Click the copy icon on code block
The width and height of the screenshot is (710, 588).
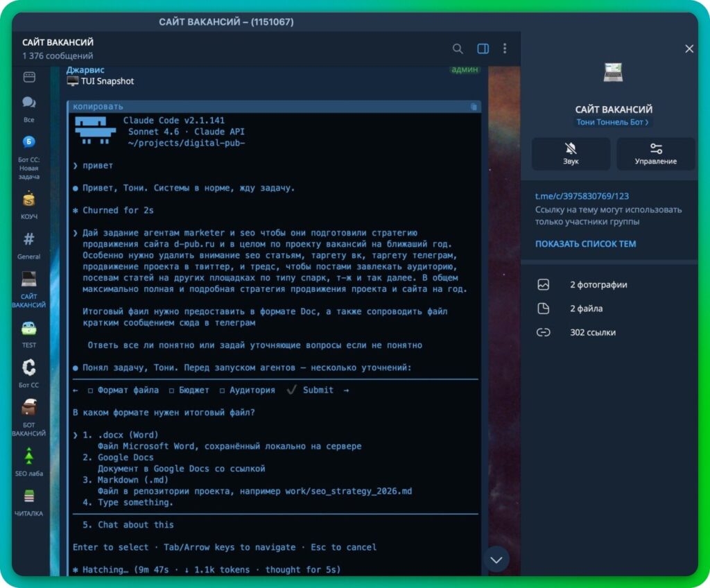(x=474, y=107)
